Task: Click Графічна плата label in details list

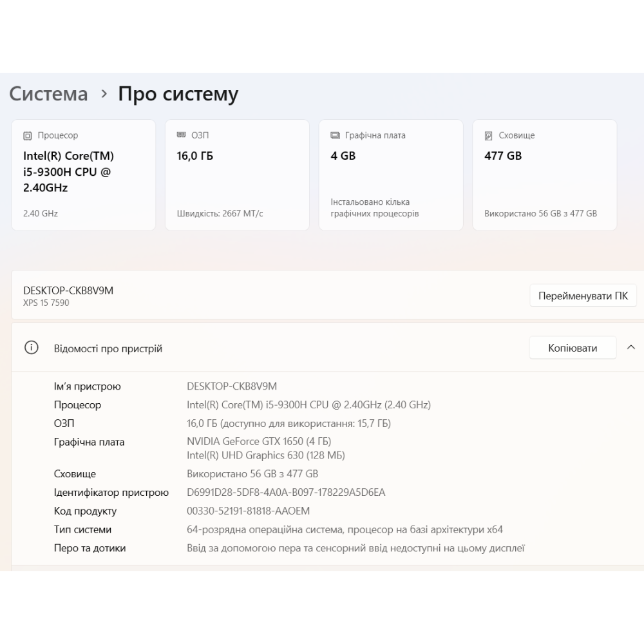Action: (89, 442)
